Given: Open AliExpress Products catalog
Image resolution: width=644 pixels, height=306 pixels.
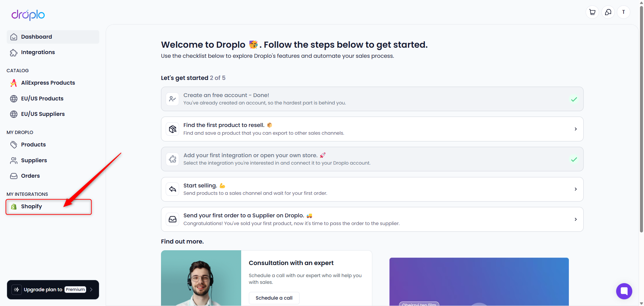Looking at the screenshot, I should (53, 83).
